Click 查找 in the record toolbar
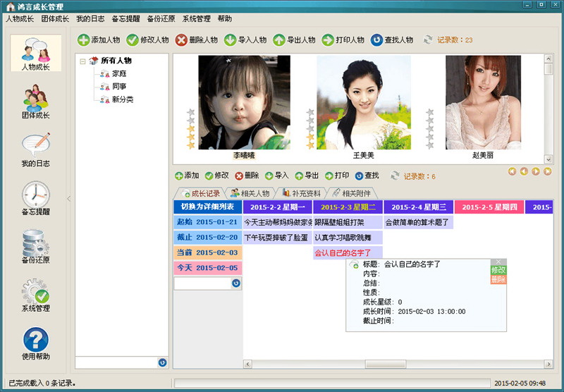This screenshot has height=392, width=564. pyautogui.click(x=367, y=176)
